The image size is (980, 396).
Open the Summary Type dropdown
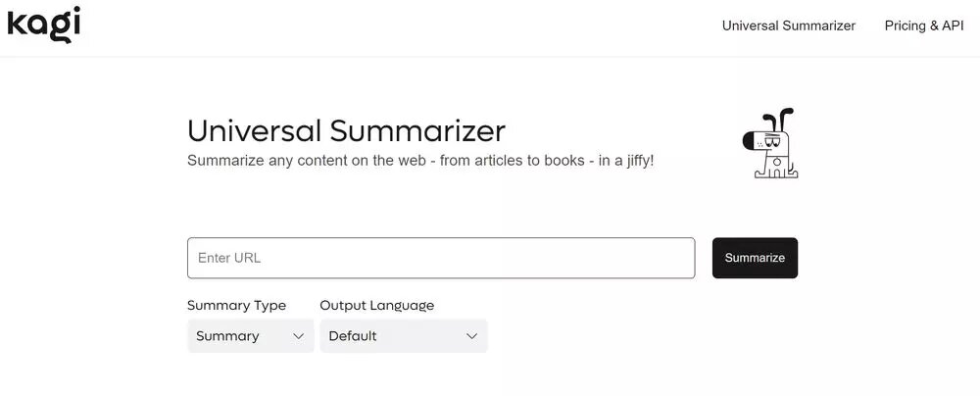[x=250, y=336]
